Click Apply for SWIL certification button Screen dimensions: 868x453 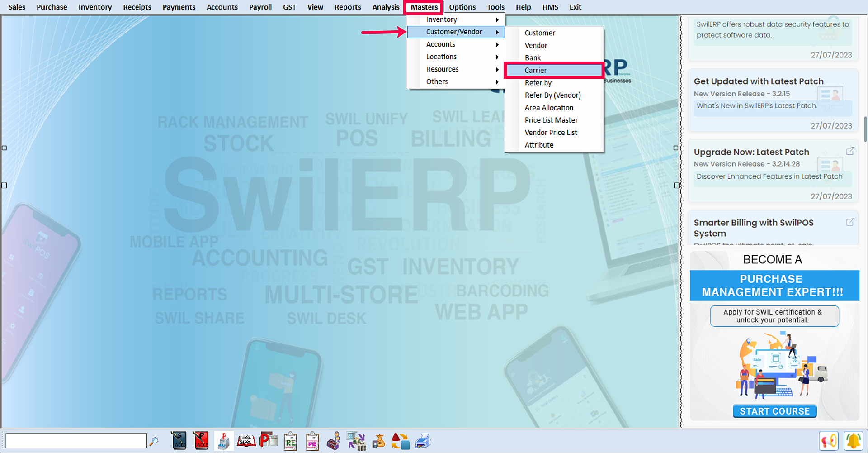coord(774,316)
